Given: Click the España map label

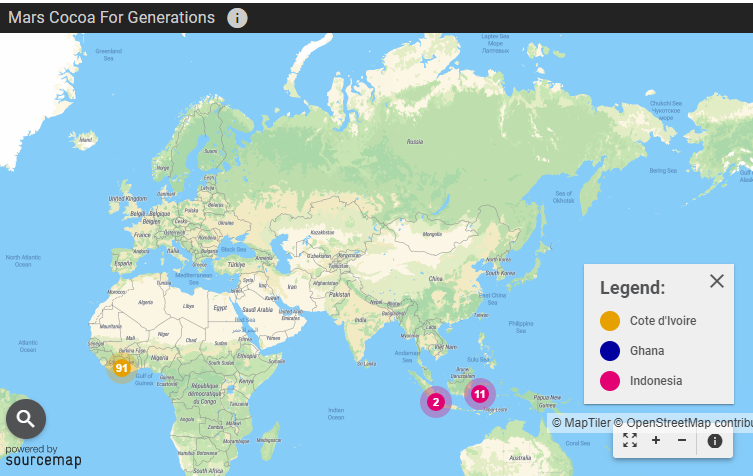Looking at the screenshot, I should 123,263.
